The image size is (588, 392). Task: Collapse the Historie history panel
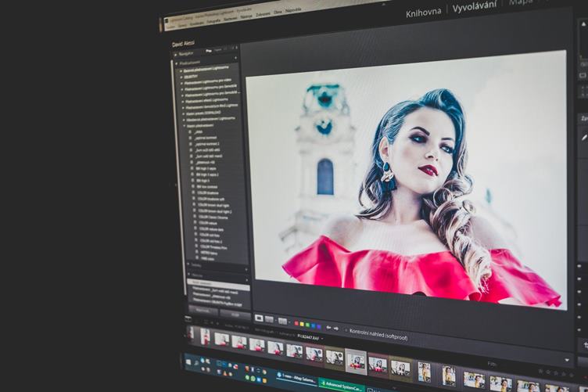[188, 275]
